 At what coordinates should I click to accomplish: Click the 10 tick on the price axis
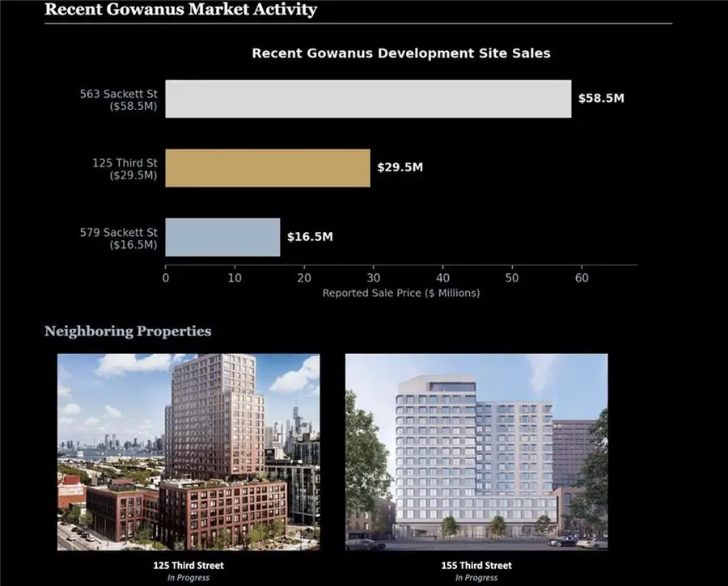(x=235, y=278)
